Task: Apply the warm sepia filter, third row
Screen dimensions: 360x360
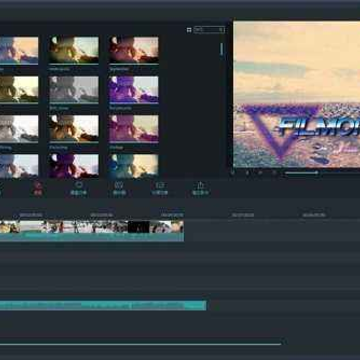Action: [74, 128]
